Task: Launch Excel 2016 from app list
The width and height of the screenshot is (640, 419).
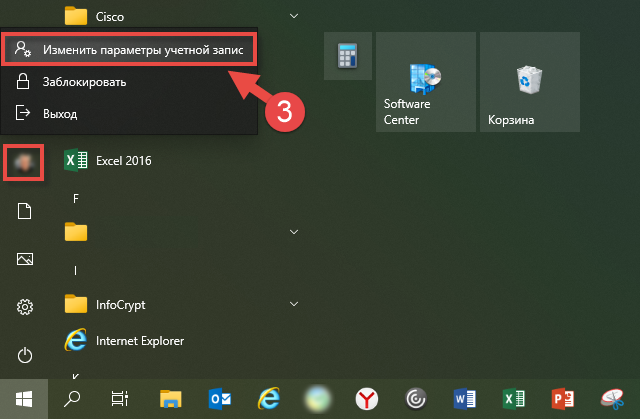Action: tap(180, 160)
